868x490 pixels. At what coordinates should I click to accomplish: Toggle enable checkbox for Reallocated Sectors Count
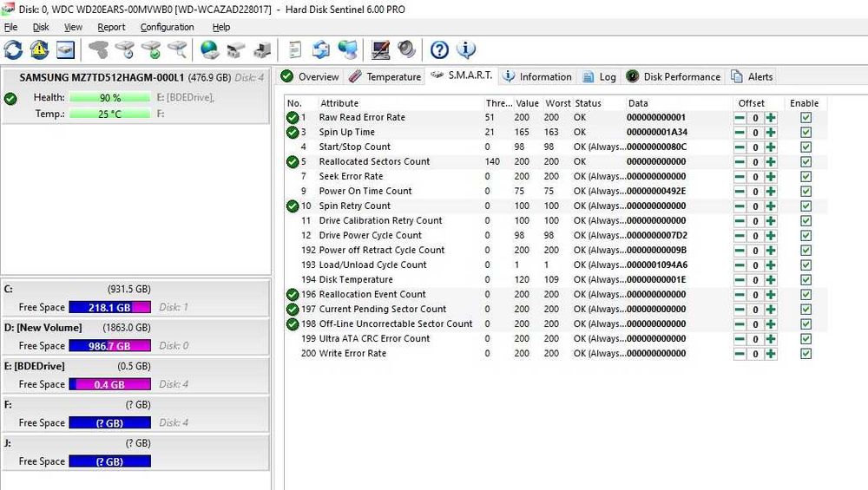806,161
